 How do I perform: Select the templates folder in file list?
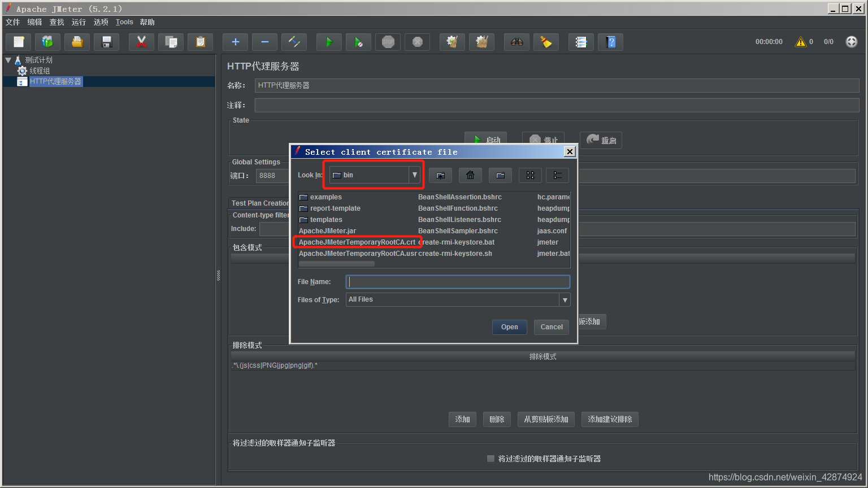click(320, 220)
